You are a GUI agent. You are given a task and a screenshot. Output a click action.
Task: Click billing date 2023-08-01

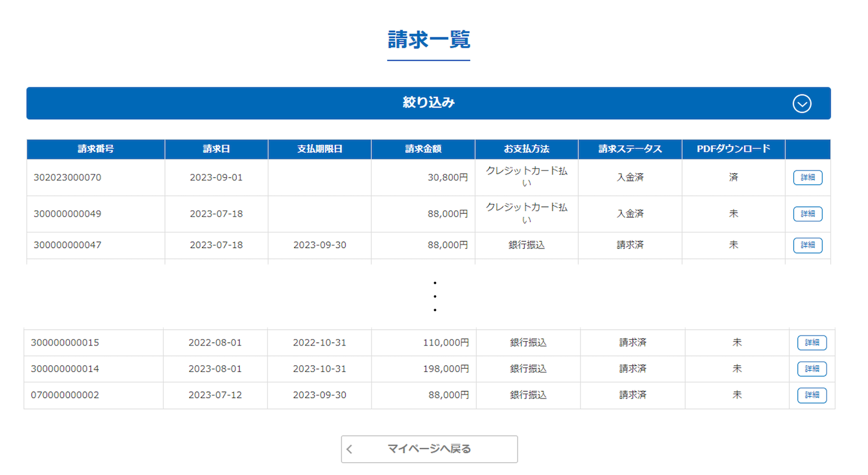click(x=215, y=369)
